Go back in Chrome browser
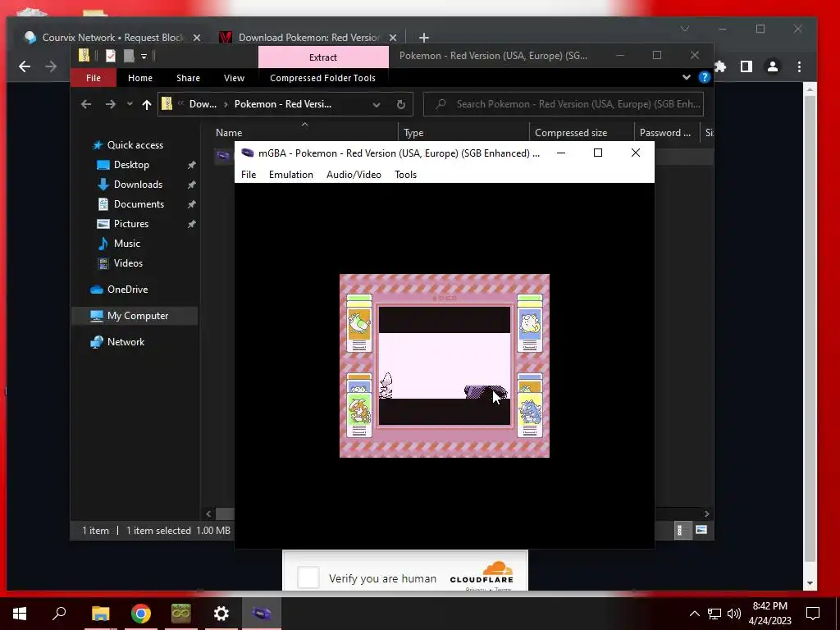Screen dimensions: 840x630 pyautogui.click(x=25, y=66)
